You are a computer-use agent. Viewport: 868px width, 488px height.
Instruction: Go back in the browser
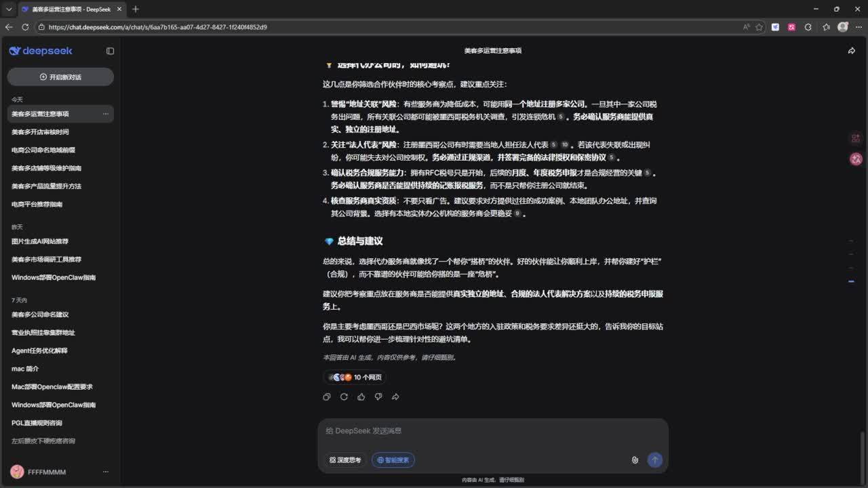[9, 27]
